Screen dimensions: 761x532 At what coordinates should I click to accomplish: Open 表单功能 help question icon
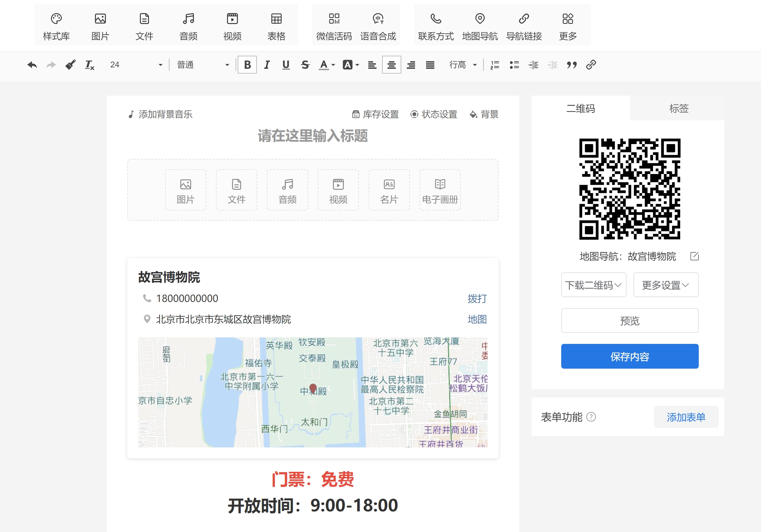click(x=591, y=417)
